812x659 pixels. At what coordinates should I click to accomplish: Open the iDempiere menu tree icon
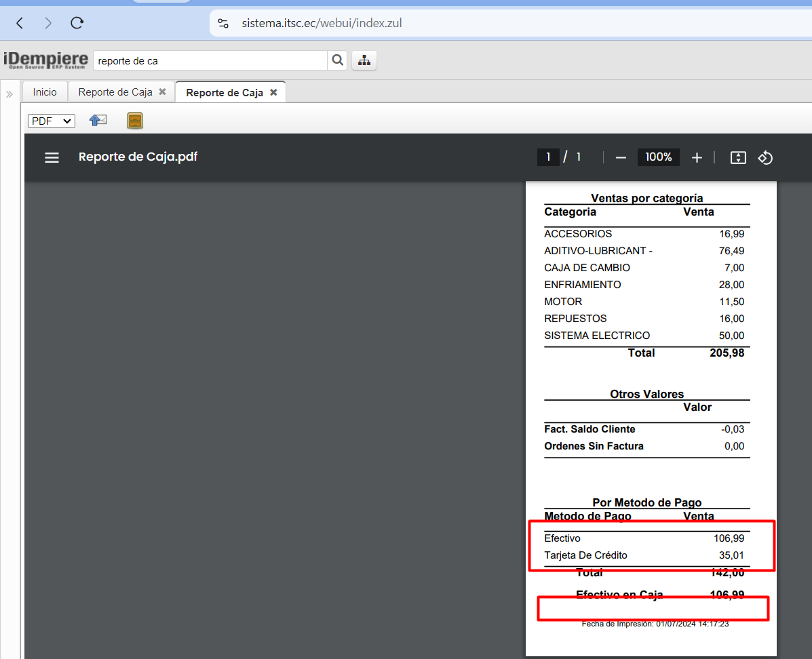(364, 60)
